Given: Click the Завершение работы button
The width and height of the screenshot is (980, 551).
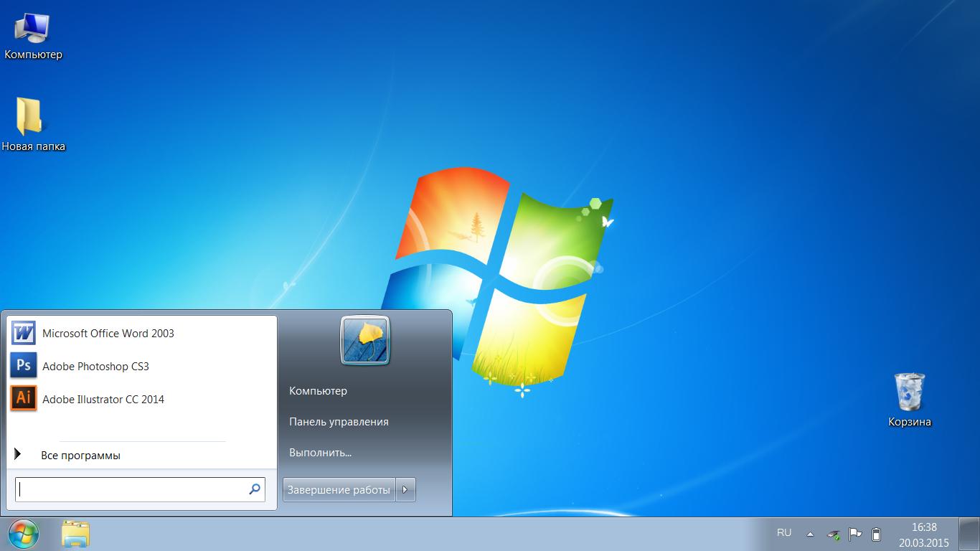Looking at the screenshot, I should pyautogui.click(x=339, y=490).
